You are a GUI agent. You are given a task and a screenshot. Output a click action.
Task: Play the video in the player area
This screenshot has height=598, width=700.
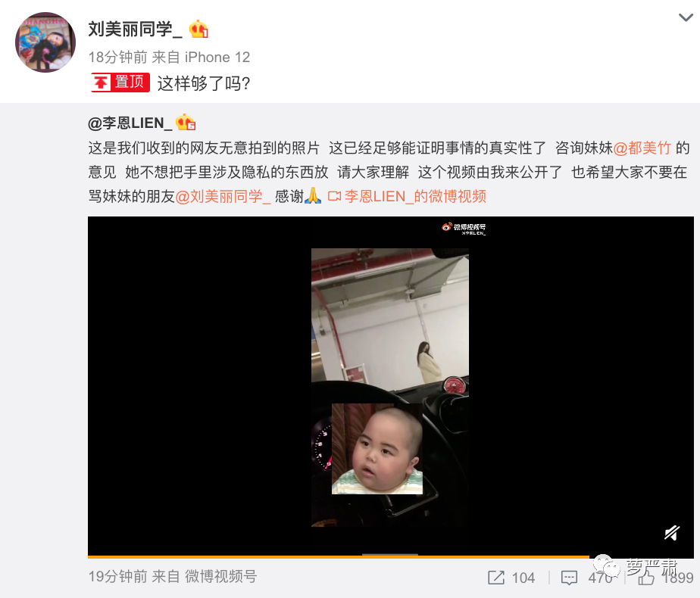click(x=391, y=386)
